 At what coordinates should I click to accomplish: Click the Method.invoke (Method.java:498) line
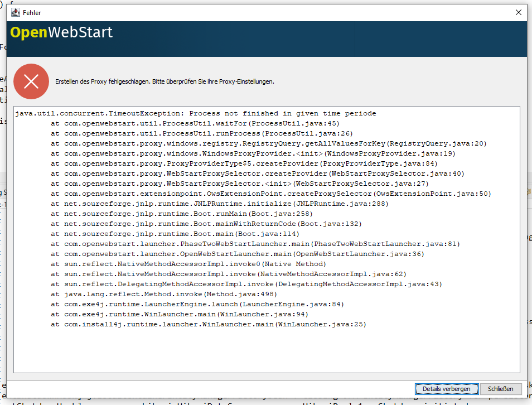pyautogui.click(x=164, y=294)
